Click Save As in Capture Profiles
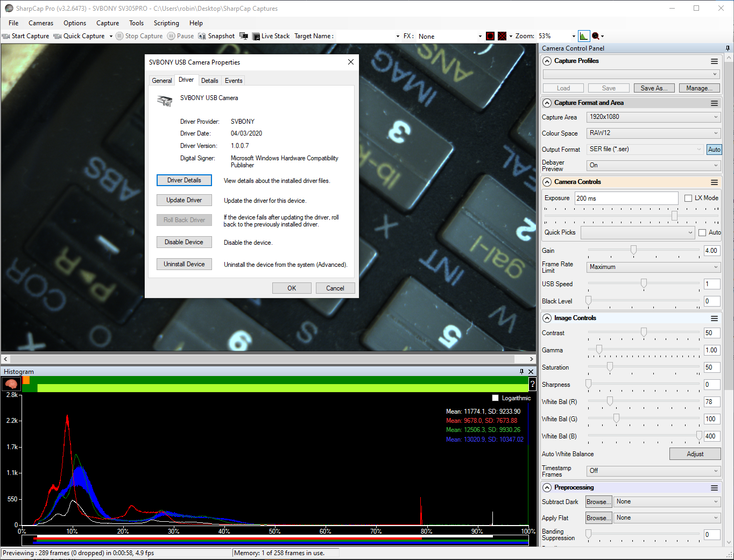Viewport: 734px width, 560px height. pos(654,88)
